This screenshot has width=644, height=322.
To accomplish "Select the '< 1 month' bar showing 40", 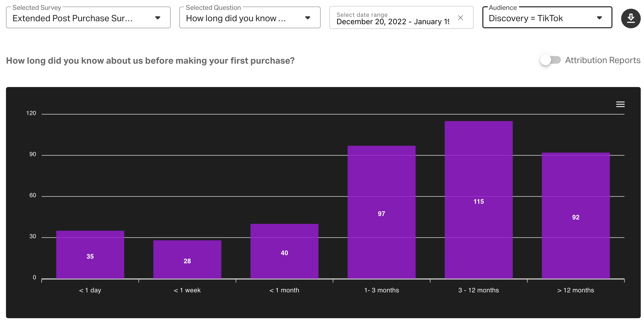I will point(284,251).
